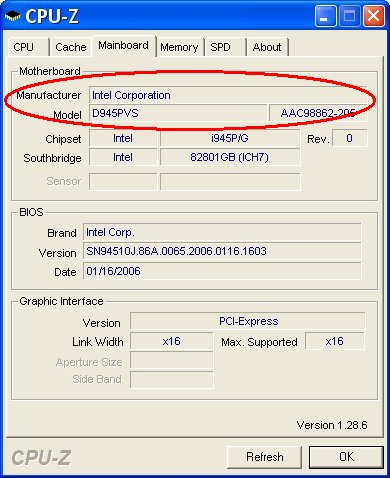
Task: Open the About tab
Action: pos(267,47)
